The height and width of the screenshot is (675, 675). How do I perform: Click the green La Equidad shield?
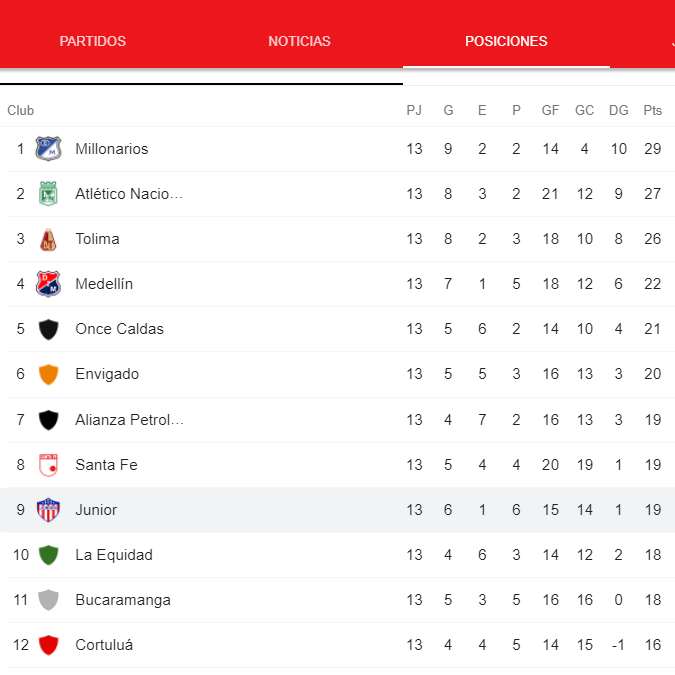48,555
